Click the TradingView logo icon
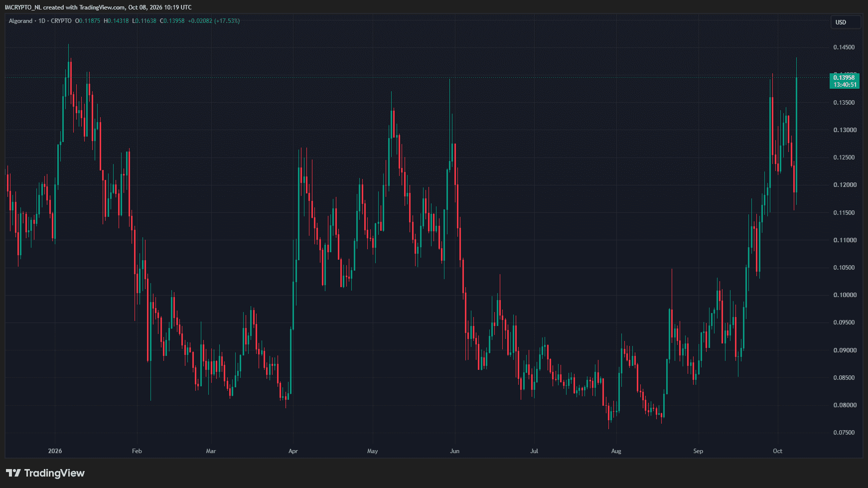The image size is (868, 488). coord(13,473)
